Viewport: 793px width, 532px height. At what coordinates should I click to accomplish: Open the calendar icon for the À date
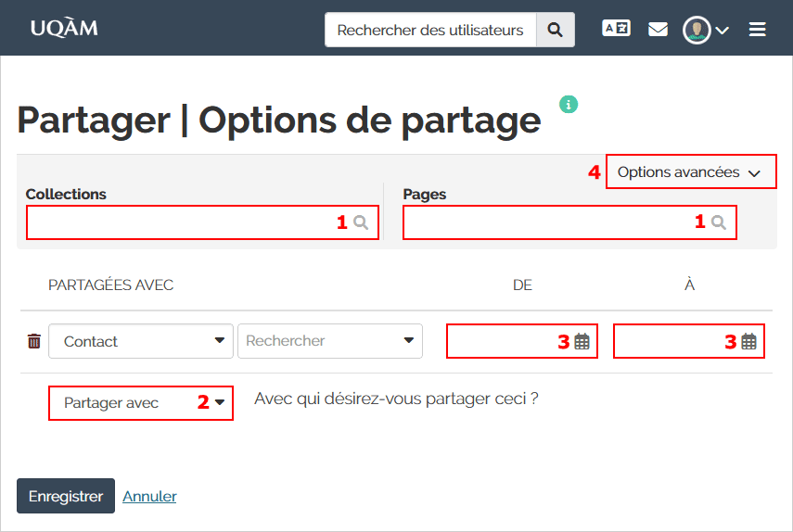[x=748, y=341]
